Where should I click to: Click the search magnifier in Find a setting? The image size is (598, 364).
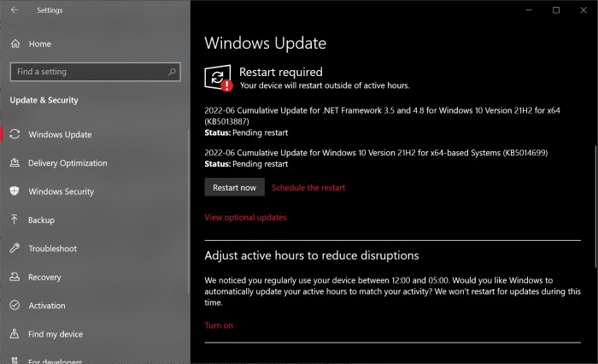[x=171, y=72]
